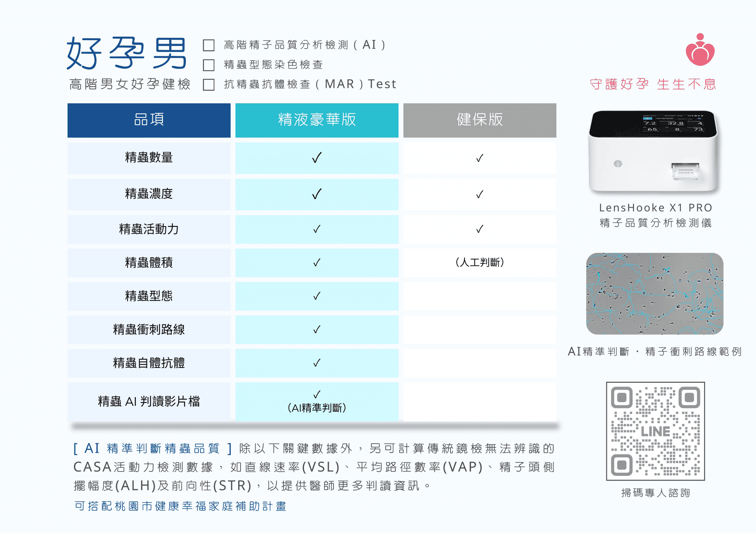Tick the 精蟲型態染色檢查 checkbox
756x533 pixels.
click(x=209, y=65)
